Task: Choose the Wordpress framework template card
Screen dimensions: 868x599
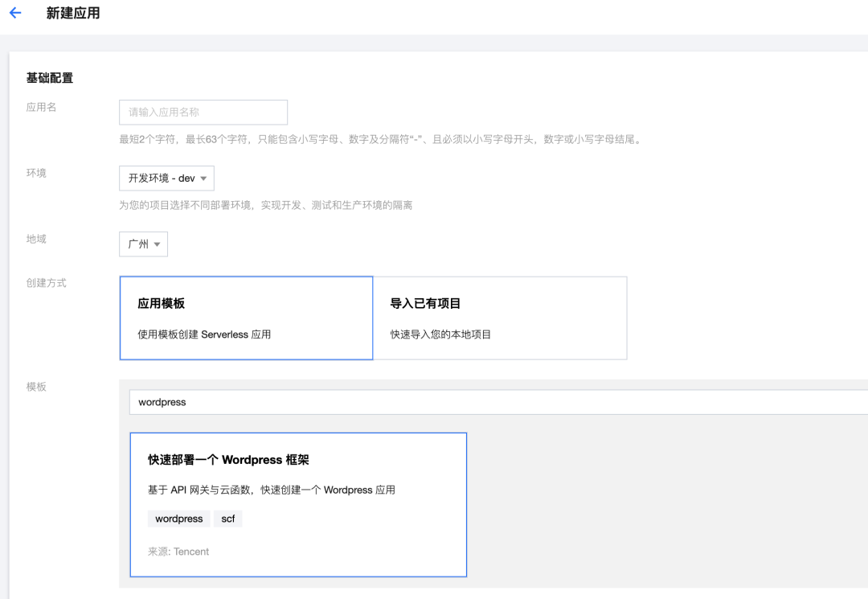Action: (298, 504)
